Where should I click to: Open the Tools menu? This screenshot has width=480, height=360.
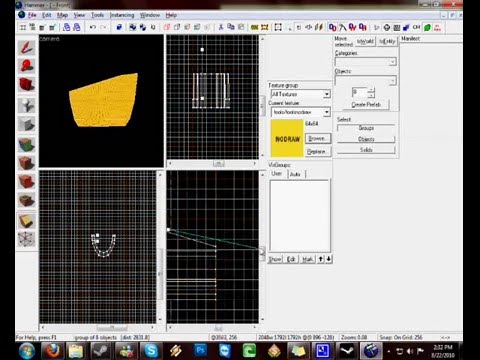pos(97,15)
